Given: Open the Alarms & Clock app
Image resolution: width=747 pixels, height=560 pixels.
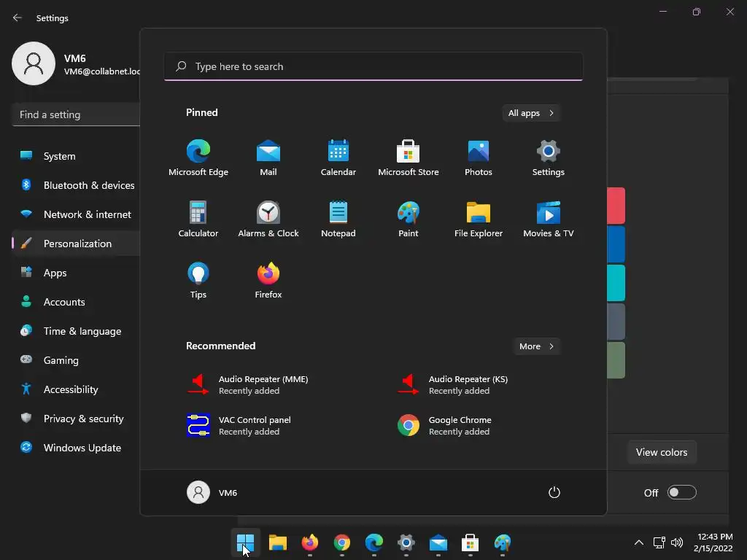Looking at the screenshot, I should (268, 219).
